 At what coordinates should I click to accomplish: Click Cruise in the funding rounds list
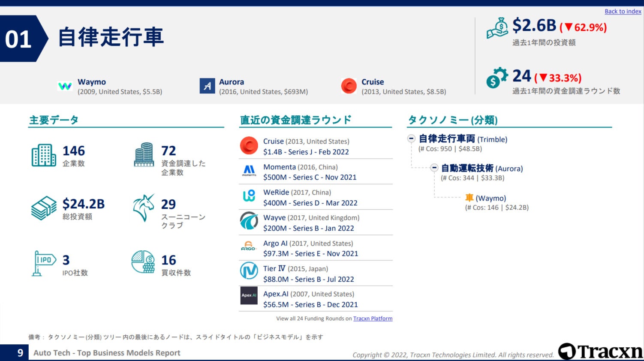274,141
